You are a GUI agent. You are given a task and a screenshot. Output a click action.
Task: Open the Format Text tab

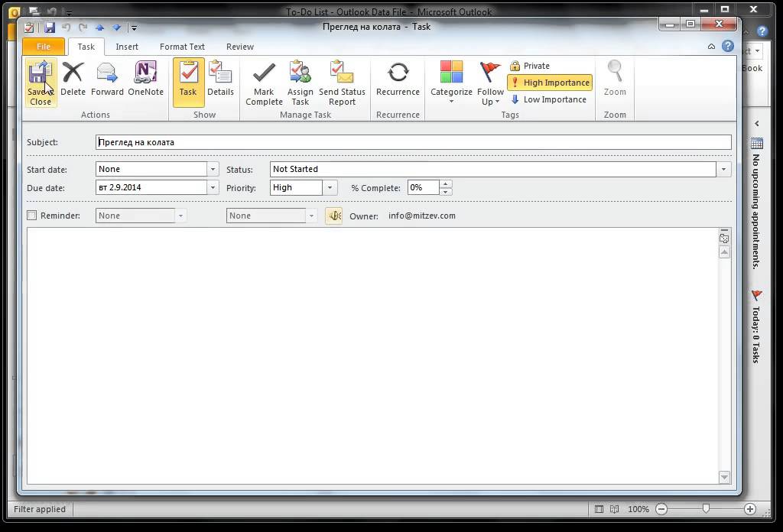tap(182, 47)
